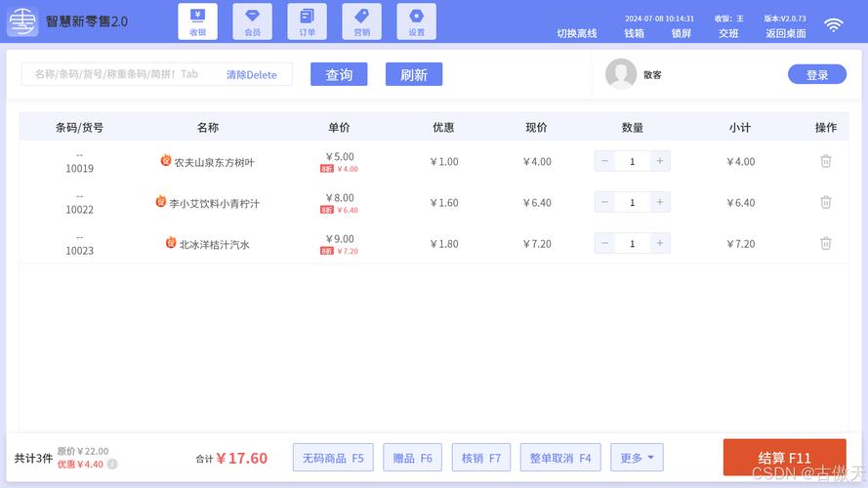Delete the 李小艾饮料小青柠汁 row
The image size is (868, 488).
tap(825, 202)
